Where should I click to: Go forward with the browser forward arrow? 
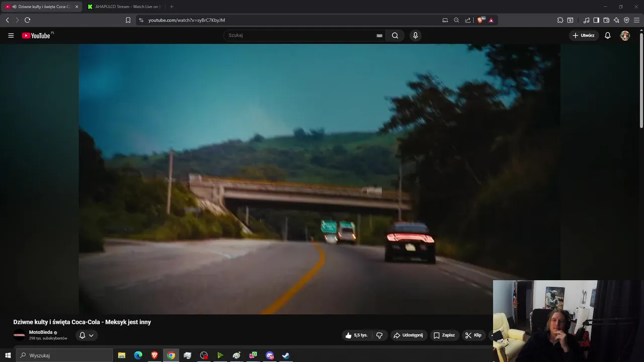(17, 20)
